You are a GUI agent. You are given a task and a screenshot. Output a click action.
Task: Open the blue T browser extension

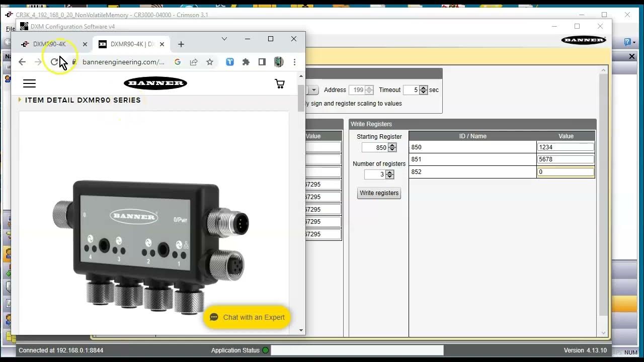tap(230, 62)
